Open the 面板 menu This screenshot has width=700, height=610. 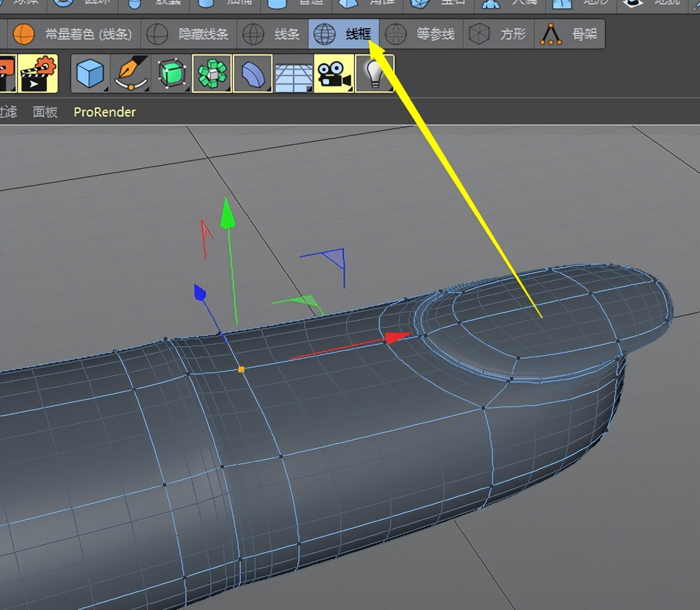click(45, 112)
